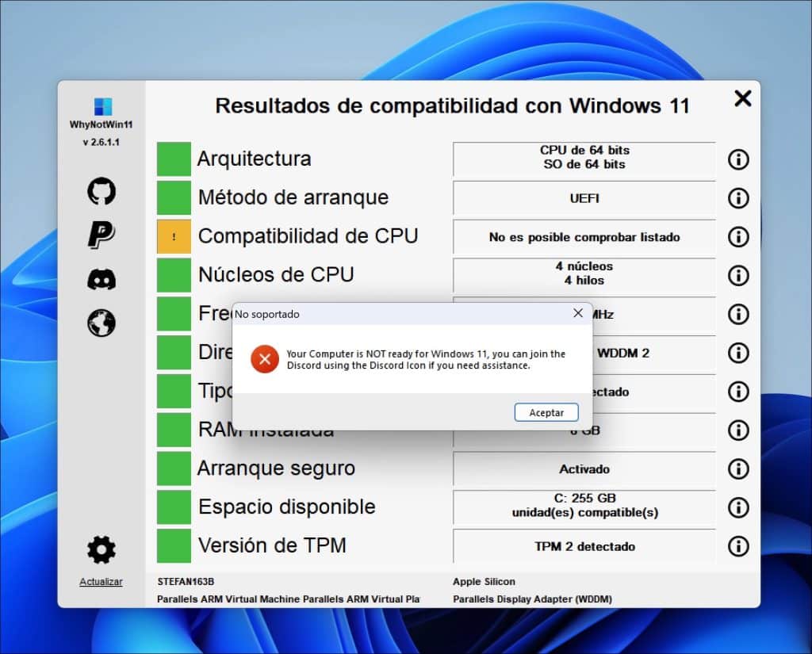
Task: Show info for the row beginning Tipo
Action: (x=738, y=392)
